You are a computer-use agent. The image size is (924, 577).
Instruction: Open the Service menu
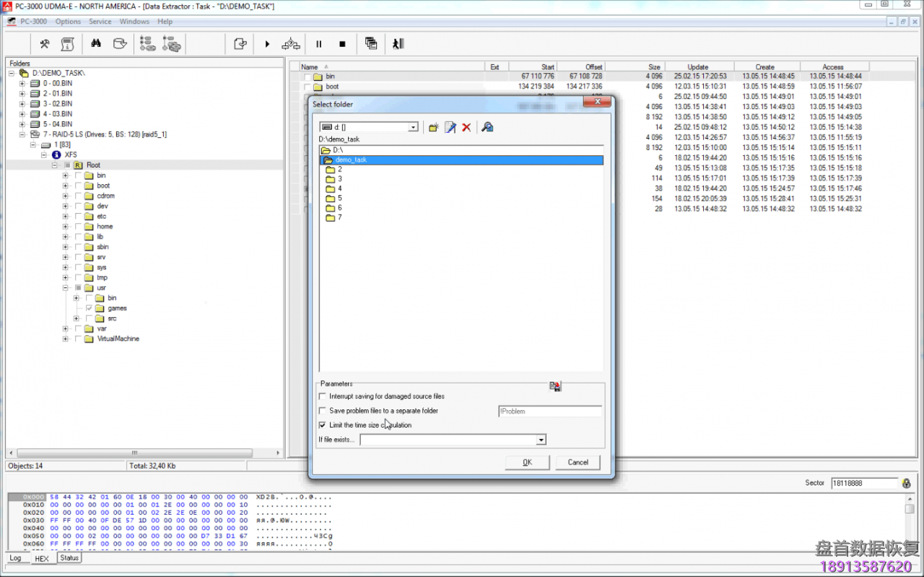pyautogui.click(x=100, y=21)
